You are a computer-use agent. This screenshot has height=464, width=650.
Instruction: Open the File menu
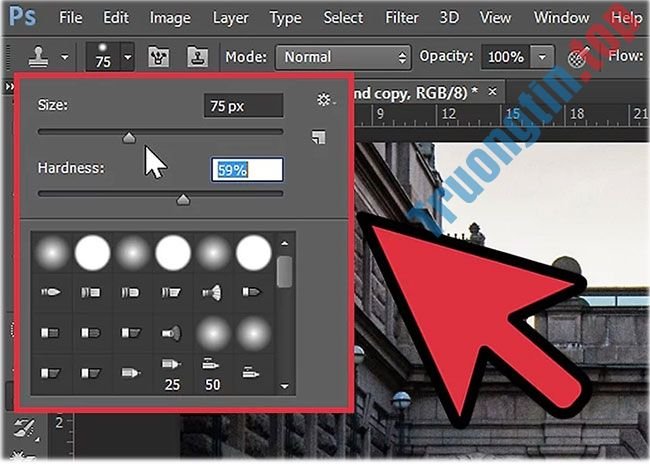click(x=70, y=18)
